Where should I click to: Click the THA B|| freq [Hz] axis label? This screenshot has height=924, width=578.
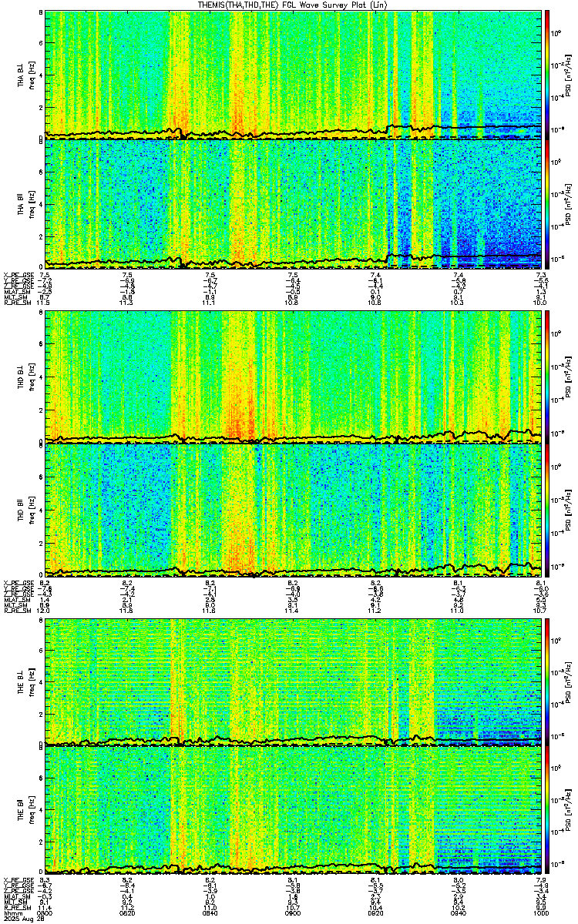pos(25,203)
